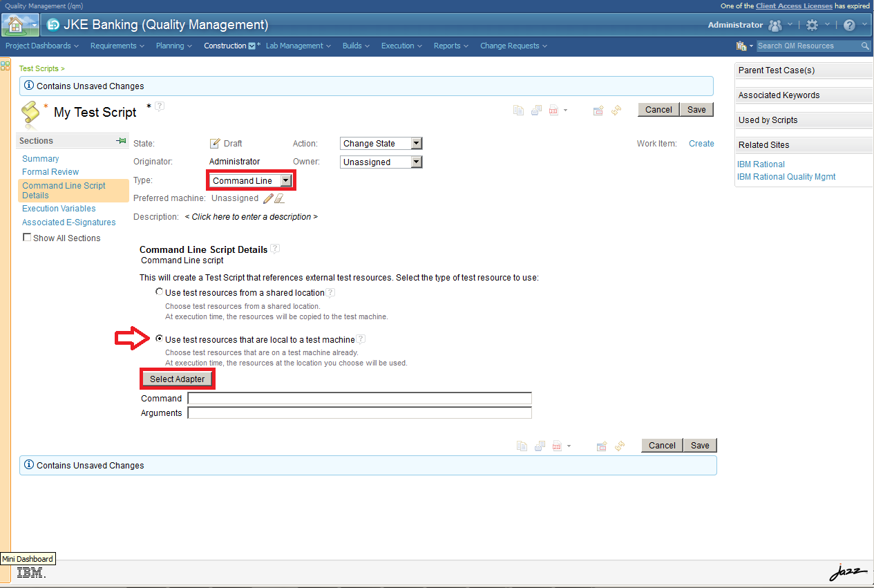Go to the Formal Review section
Viewport: 874px width, 588px height.
50,172
